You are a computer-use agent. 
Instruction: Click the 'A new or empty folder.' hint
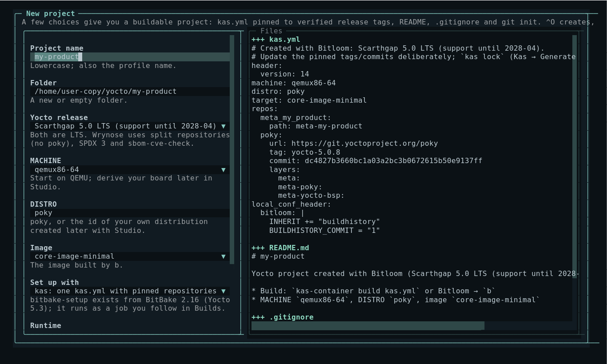pos(79,100)
